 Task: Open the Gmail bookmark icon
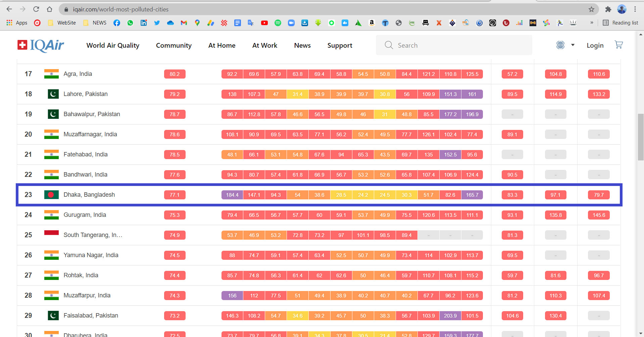(x=184, y=23)
